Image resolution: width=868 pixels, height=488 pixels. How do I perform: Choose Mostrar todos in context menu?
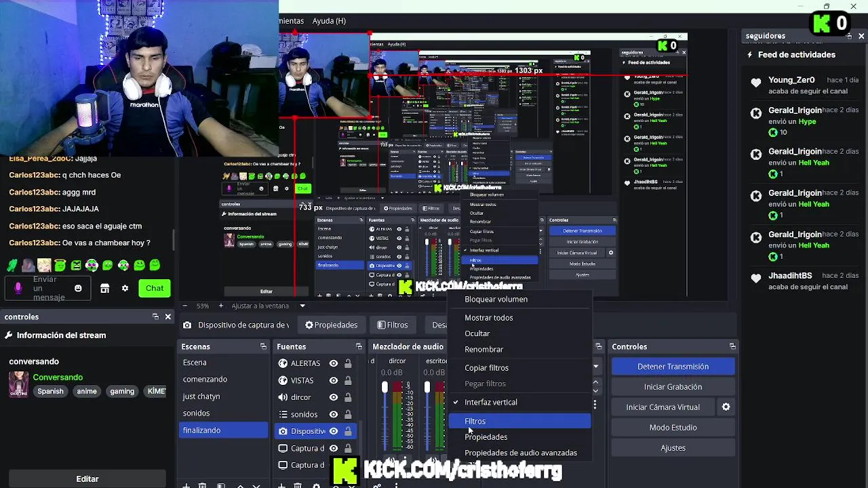coord(519,318)
